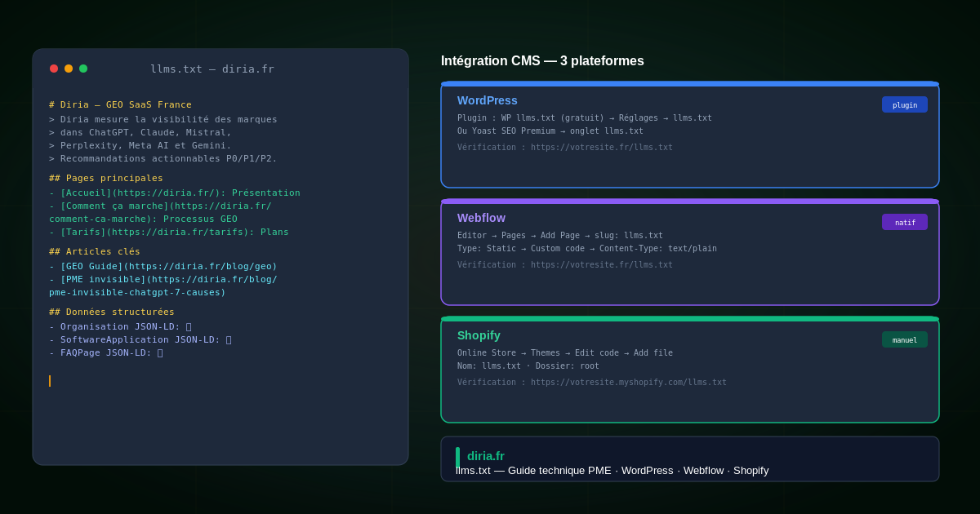Click the red close dot in terminal window
This screenshot has height=514, width=980.
click(x=54, y=69)
